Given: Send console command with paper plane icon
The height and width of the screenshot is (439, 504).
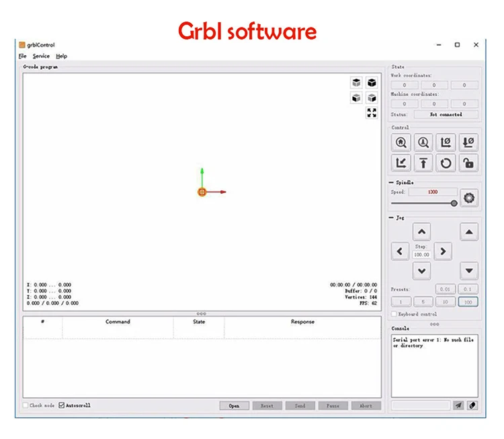Looking at the screenshot, I should (x=458, y=405).
